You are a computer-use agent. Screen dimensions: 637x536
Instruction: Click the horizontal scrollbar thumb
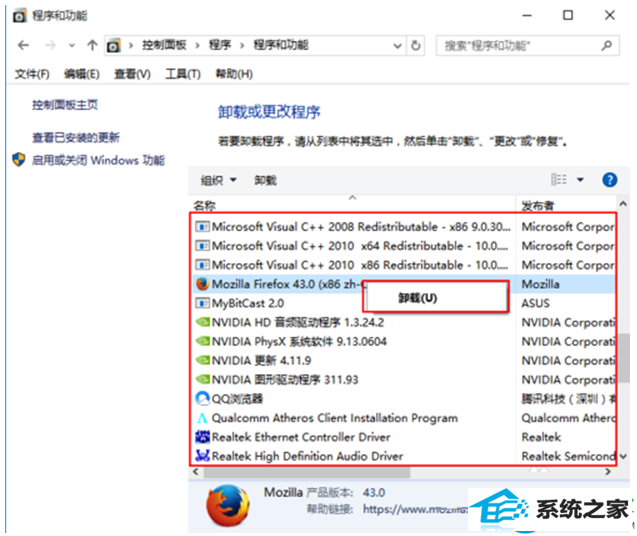307,472
